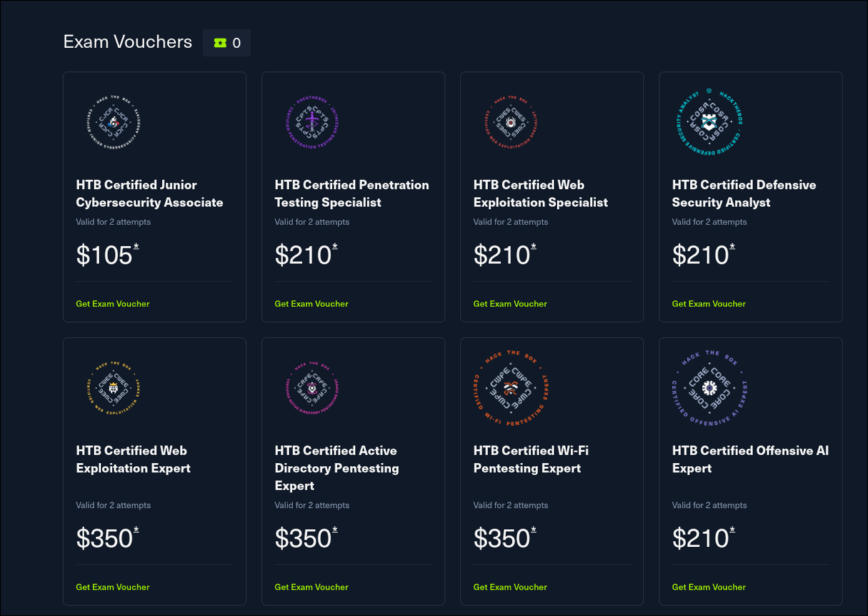This screenshot has height=616, width=868.
Task: Click the CPTS certification badge icon
Action: coord(312,122)
